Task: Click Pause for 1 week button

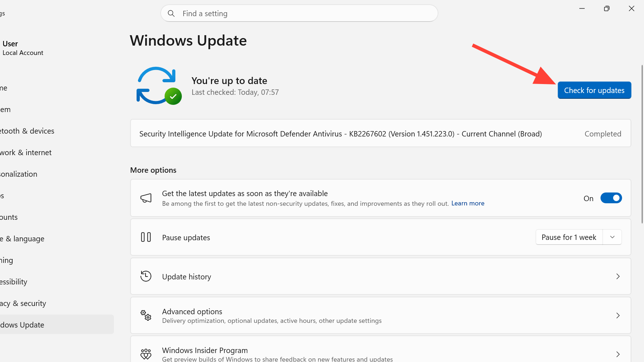Action: (569, 237)
